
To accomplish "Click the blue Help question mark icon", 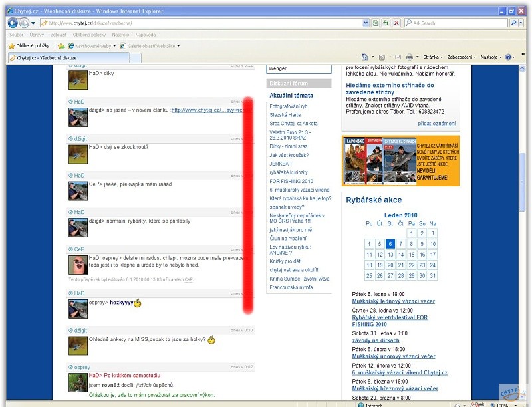I will click(x=508, y=57).
